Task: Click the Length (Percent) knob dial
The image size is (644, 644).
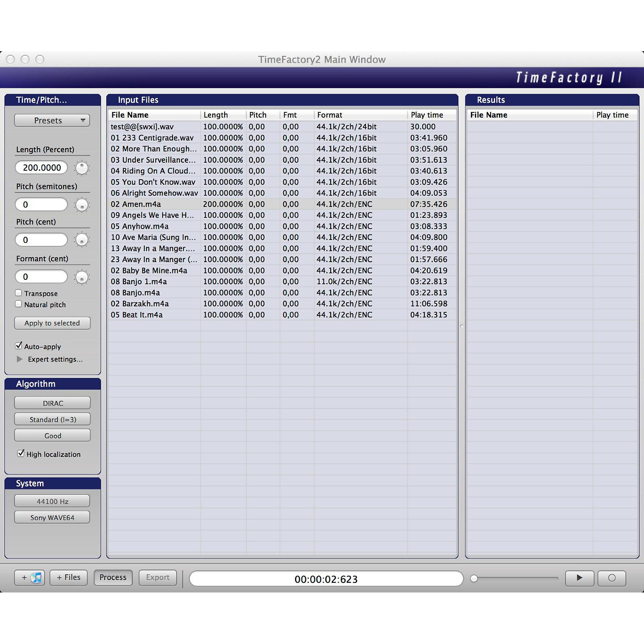Action: coord(82,168)
